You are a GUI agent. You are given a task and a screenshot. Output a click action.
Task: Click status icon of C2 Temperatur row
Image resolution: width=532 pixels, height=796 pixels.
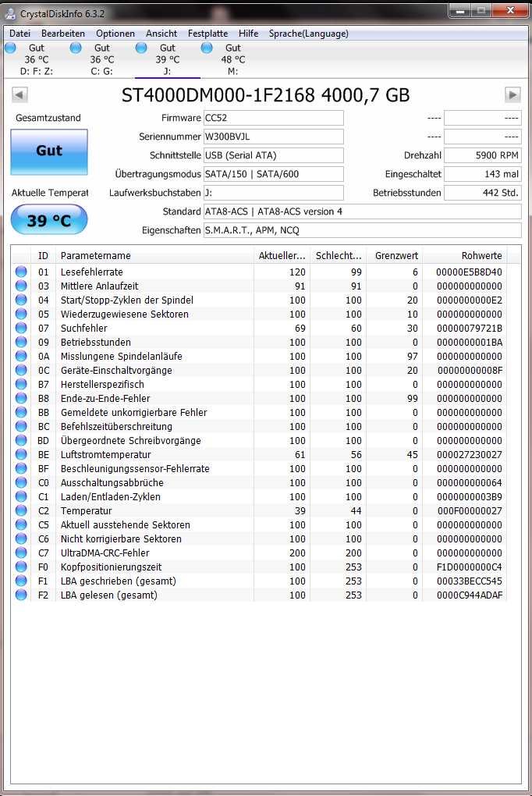(21, 510)
